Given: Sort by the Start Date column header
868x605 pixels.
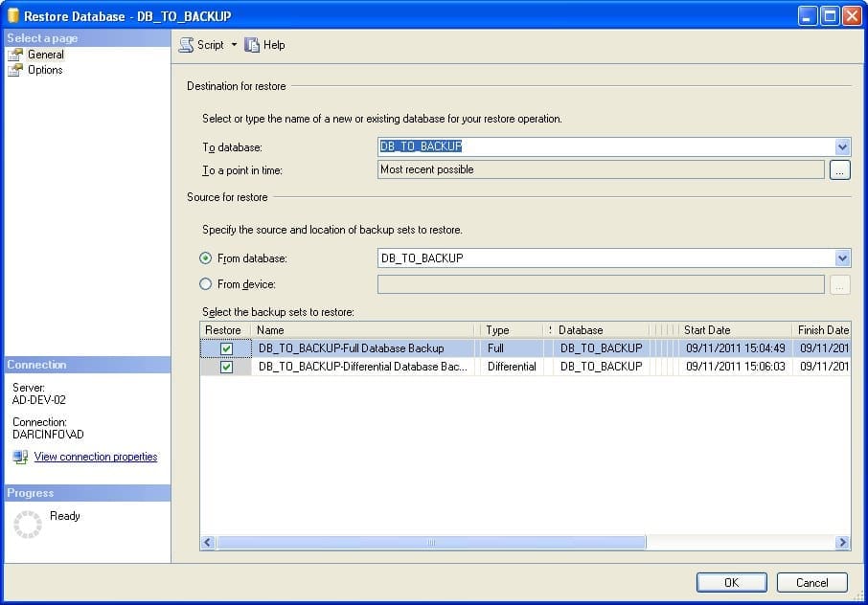Looking at the screenshot, I should click(735, 330).
